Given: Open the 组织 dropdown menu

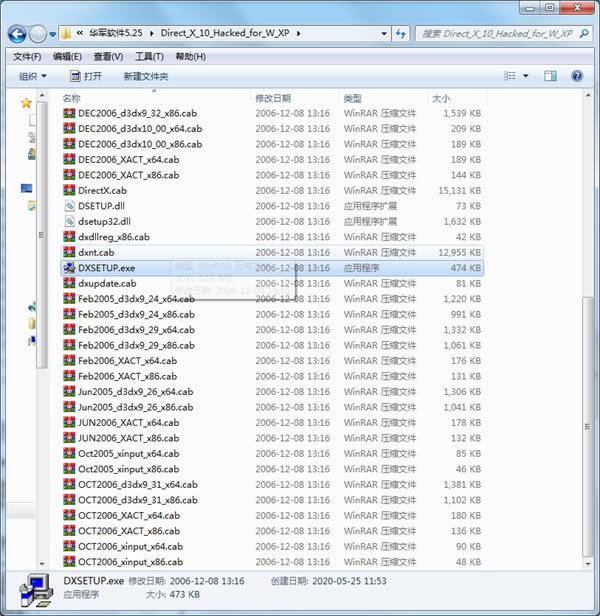Looking at the screenshot, I should click(x=33, y=76).
